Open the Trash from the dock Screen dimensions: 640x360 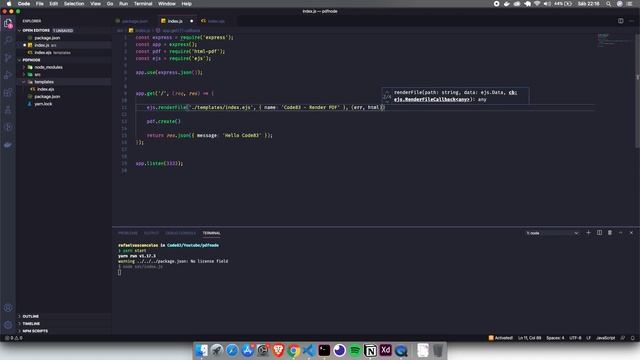pyautogui.click(x=438, y=350)
